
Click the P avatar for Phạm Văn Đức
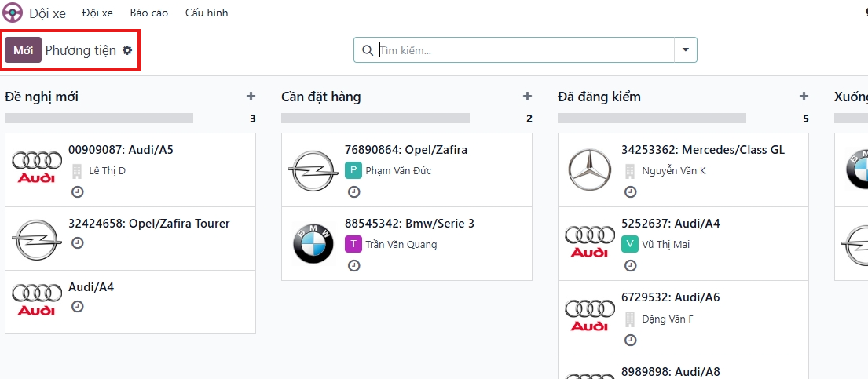tap(353, 170)
